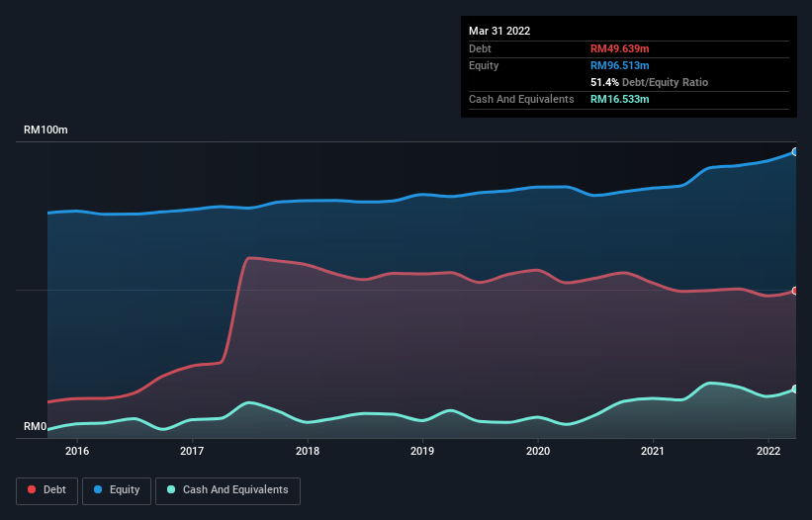The image size is (812, 520).
Task: Click the 2022 x-axis label
Action: 768,451
